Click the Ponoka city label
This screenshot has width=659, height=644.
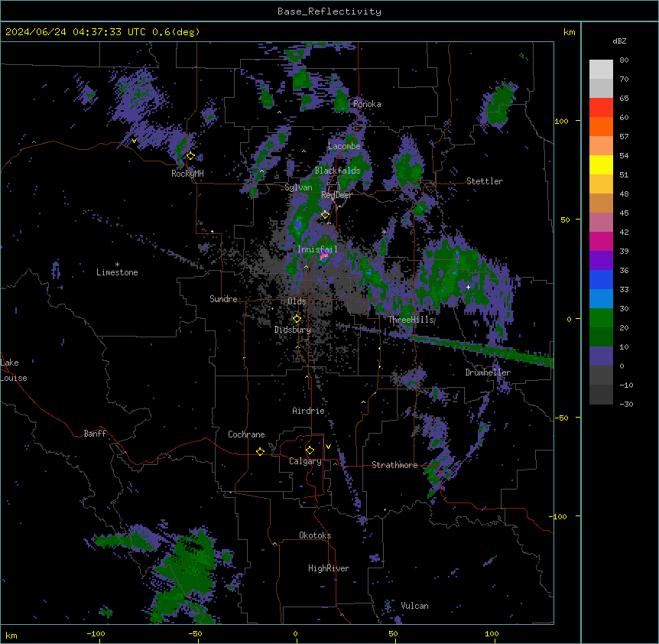coord(367,104)
